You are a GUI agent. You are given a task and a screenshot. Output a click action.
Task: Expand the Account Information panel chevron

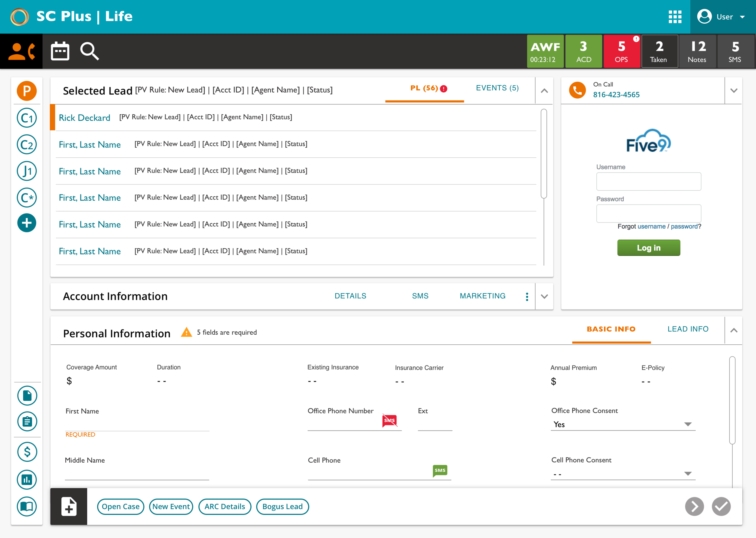pos(545,297)
